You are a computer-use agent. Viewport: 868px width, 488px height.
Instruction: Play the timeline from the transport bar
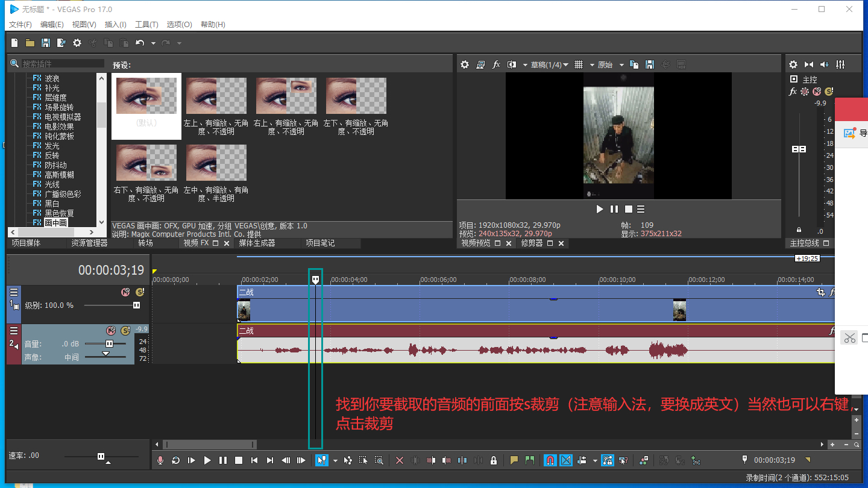click(x=207, y=460)
